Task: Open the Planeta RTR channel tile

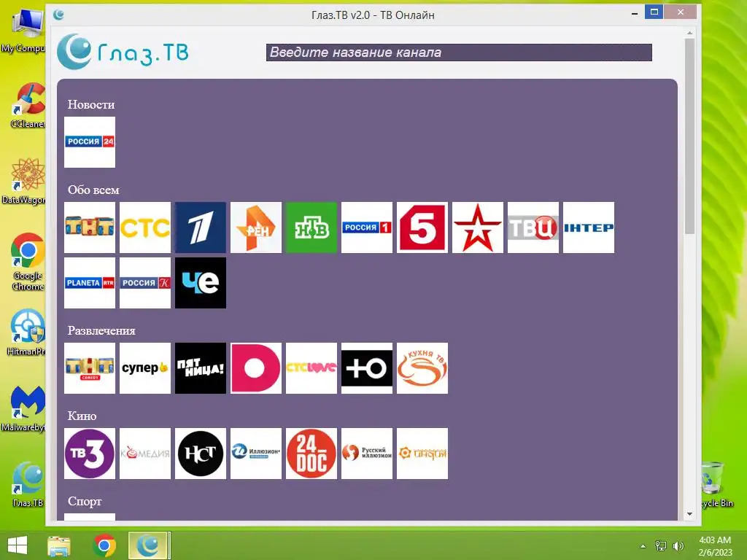Action: click(90, 283)
